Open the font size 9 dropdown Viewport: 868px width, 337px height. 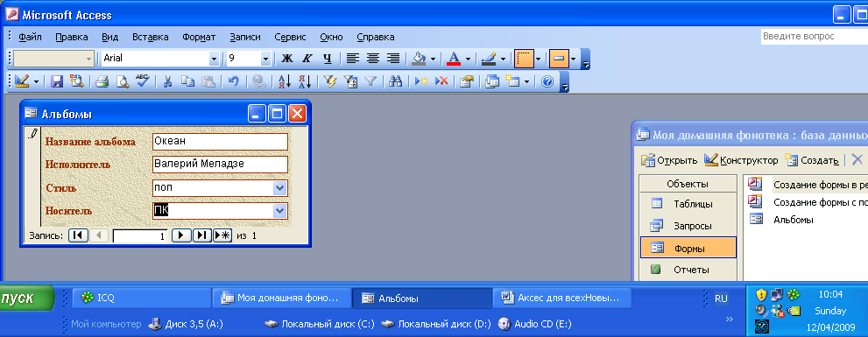[265, 58]
